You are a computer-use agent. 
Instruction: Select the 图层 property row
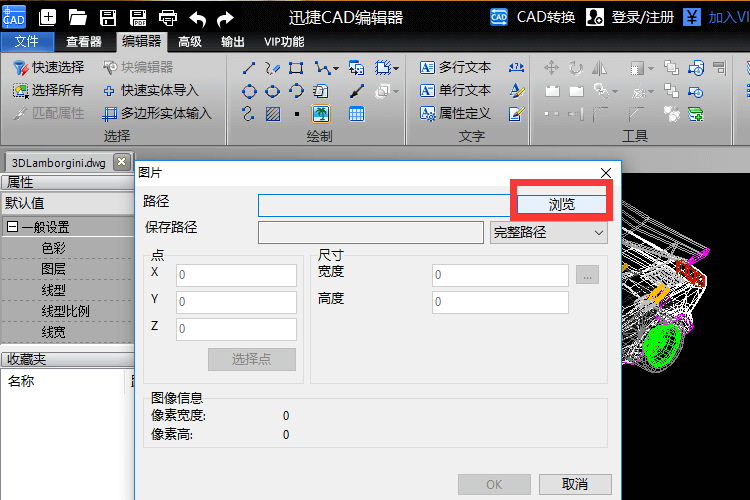click(x=67, y=269)
